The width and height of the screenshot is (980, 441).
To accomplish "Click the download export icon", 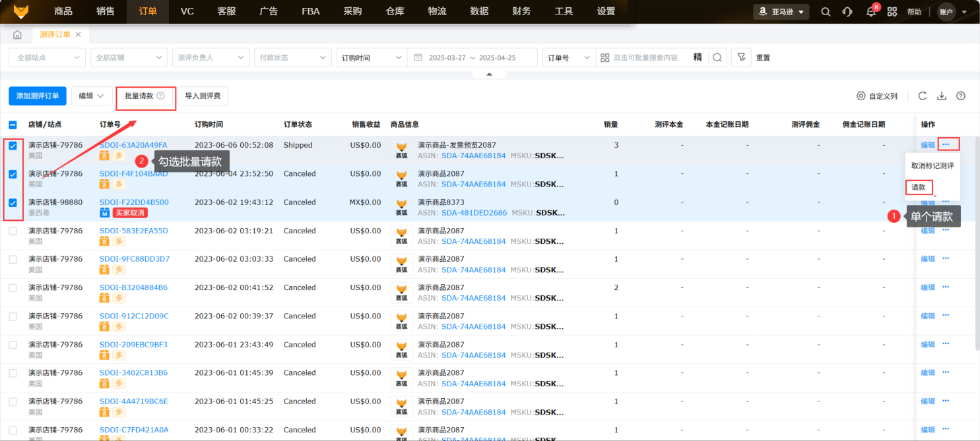I will coord(942,96).
